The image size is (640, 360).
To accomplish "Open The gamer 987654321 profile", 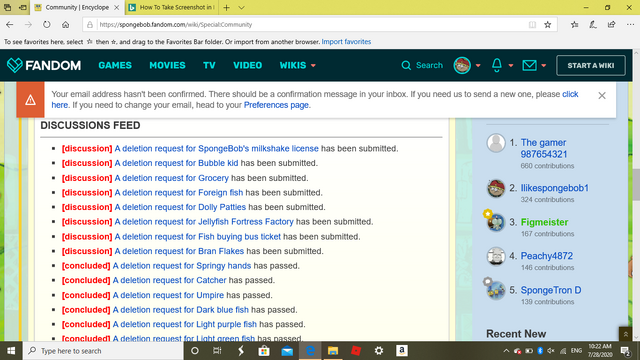I will tap(544, 149).
